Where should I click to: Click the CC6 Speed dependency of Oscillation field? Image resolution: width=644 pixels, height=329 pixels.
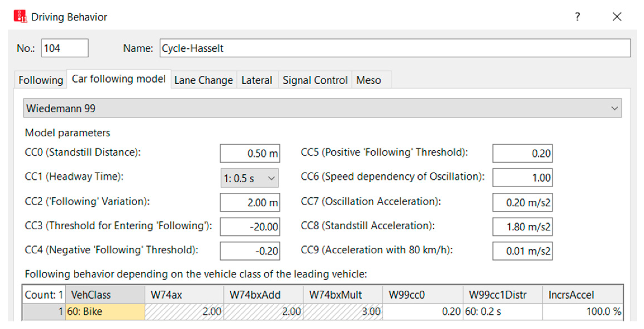pos(522,178)
